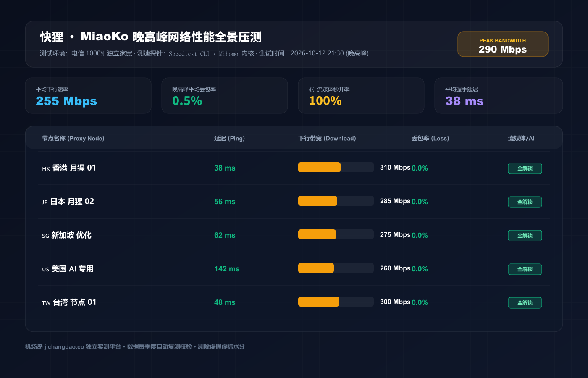
Task: Select the 节点名称 (Proxy Node) column header
Action: 73,138
